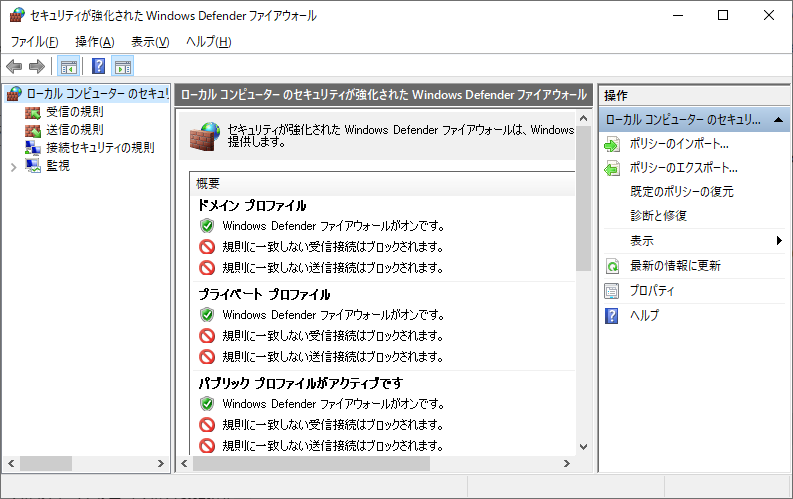The image size is (793, 499).
Task: Click the 受信の規則 icon in tree
Action: pyautogui.click(x=33, y=112)
